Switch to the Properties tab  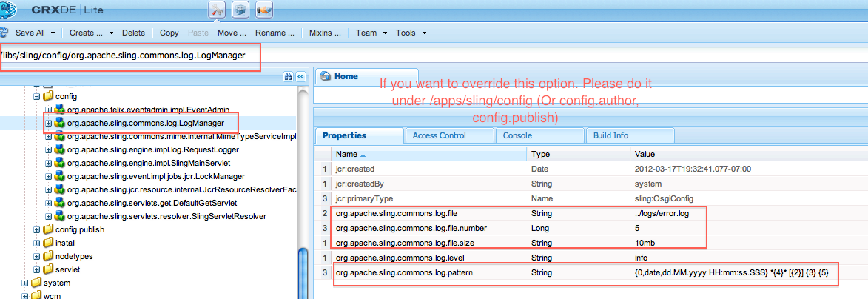(360, 135)
